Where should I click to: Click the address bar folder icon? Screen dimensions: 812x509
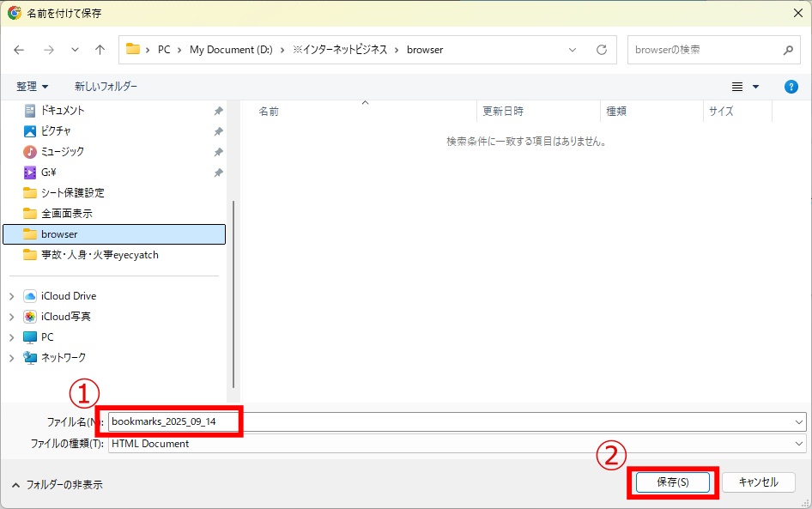pos(133,49)
